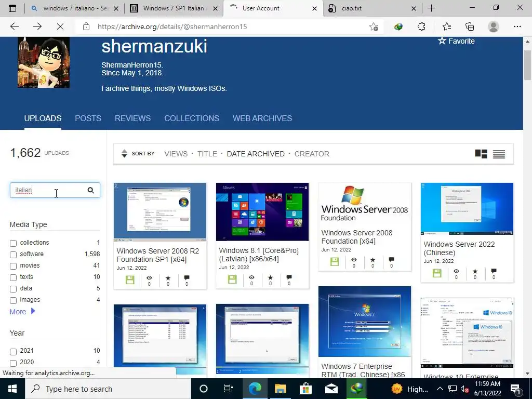Open Microsoft Store from taskbar
Screen dimensions: 532x399
coord(305,389)
